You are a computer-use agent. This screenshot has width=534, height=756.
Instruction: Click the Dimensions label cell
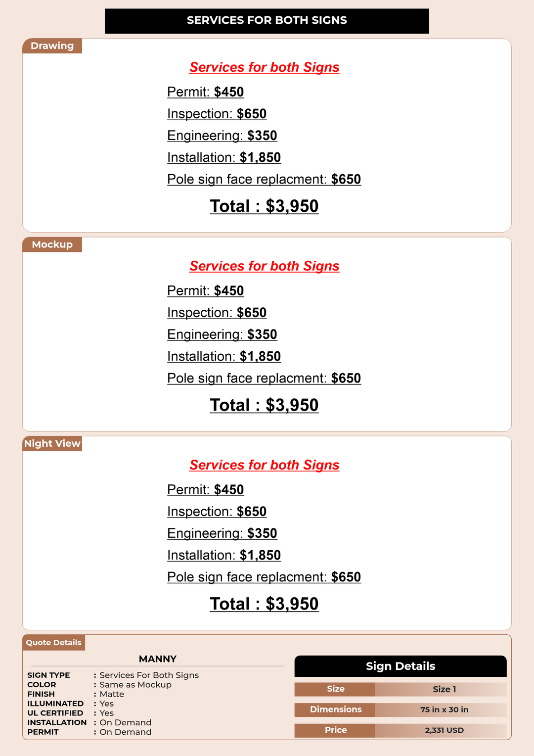[335, 710]
